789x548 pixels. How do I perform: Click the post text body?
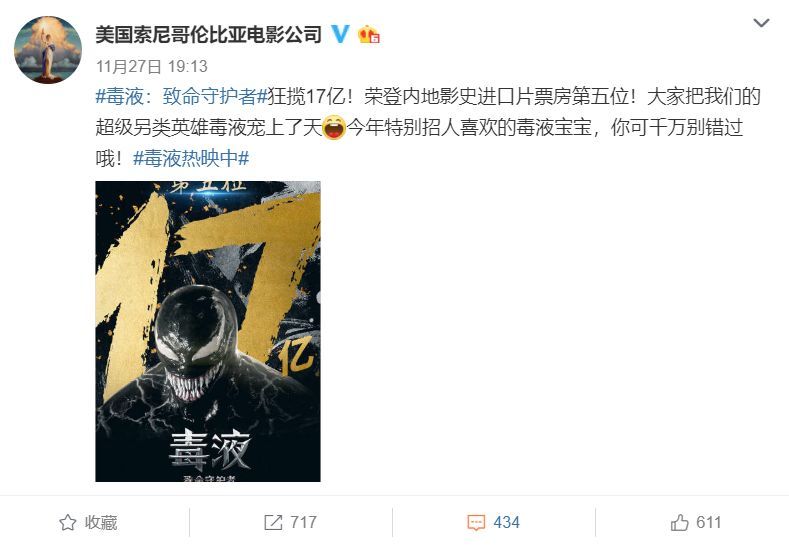tap(428, 128)
